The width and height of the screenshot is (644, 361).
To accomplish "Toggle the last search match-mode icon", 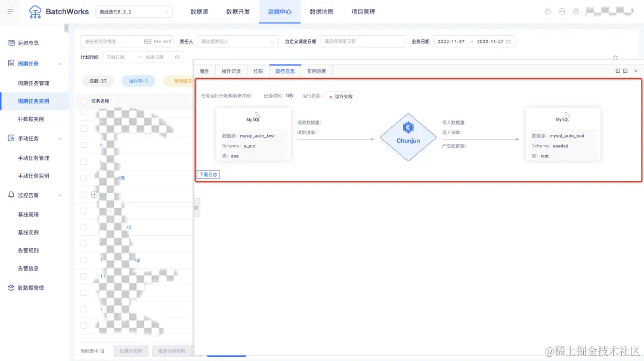I will 167,42.
